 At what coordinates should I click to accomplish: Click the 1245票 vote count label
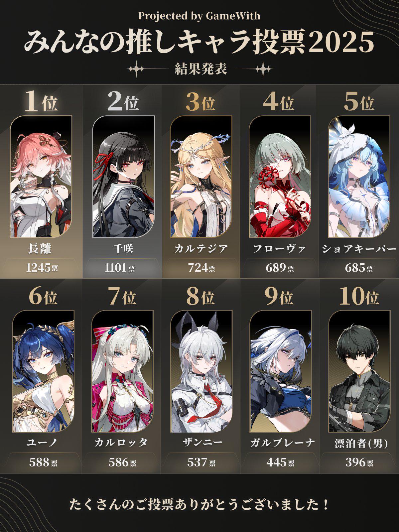coord(42,267)
